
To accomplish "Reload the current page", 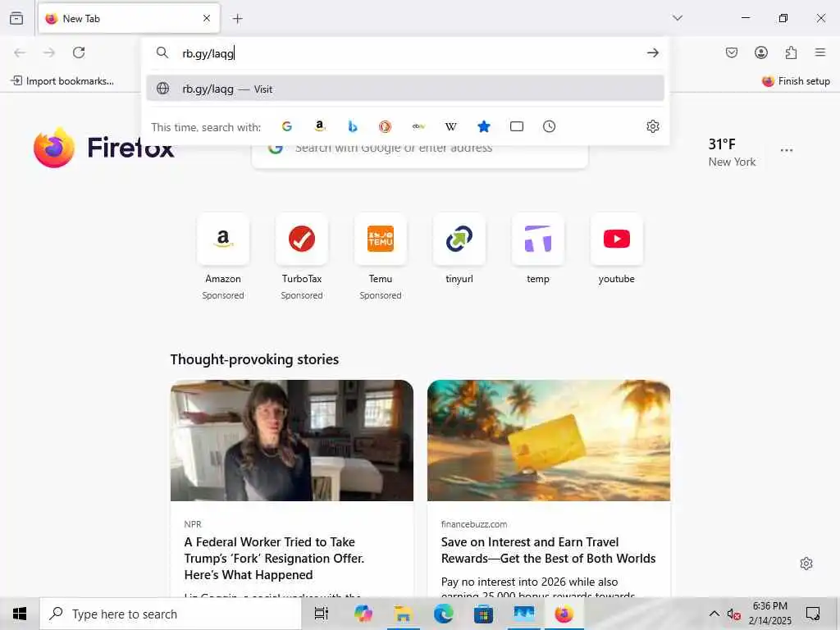I will coord(79,52).
